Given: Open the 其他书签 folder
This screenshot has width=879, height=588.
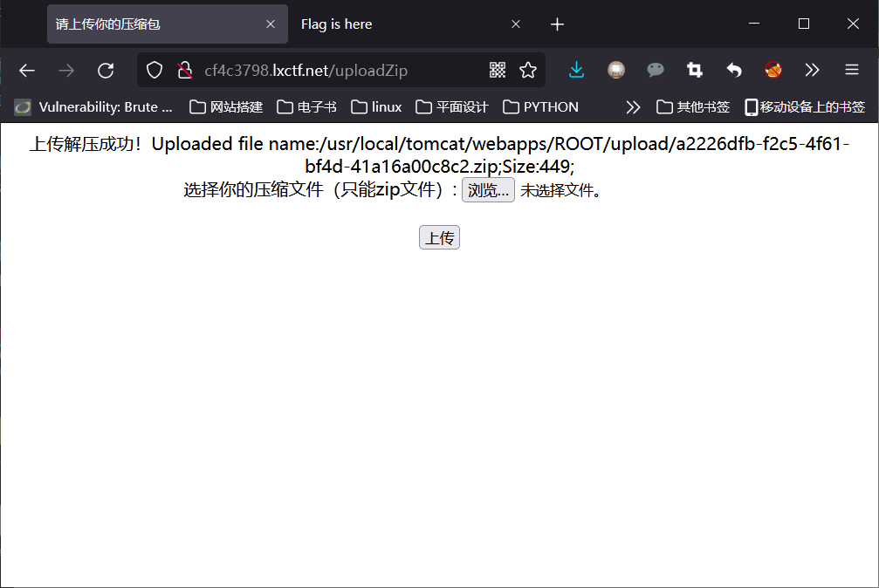Looking at the screenshot, I should pos(693,107).
